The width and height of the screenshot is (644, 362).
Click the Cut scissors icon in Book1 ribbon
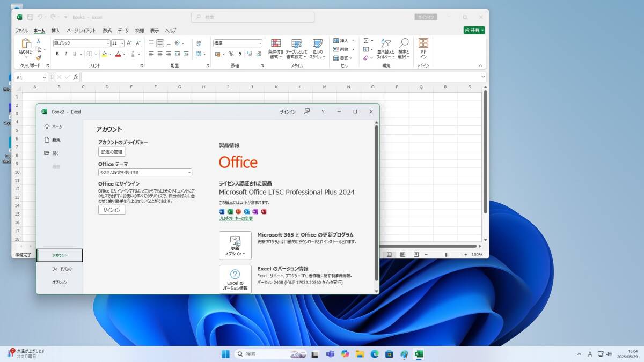(x=39, y=41)
